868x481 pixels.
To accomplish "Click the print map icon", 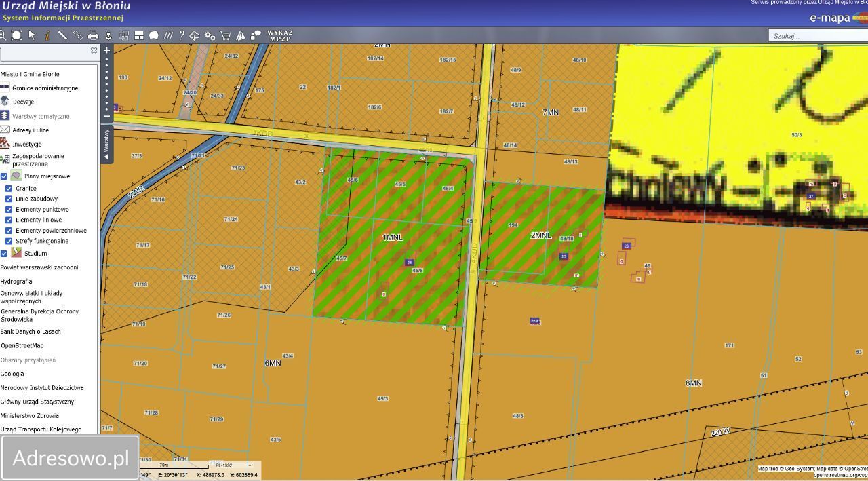I will point(93,35).
